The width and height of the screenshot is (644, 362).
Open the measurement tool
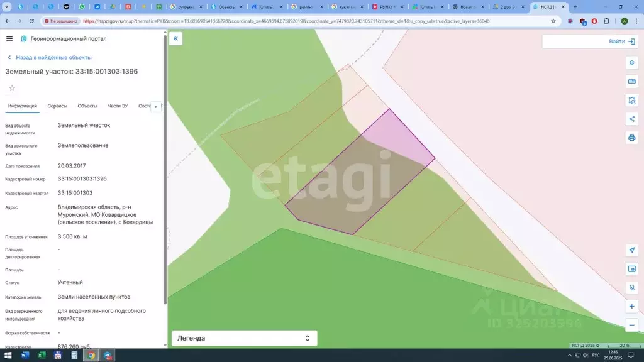tap(631, 81)
